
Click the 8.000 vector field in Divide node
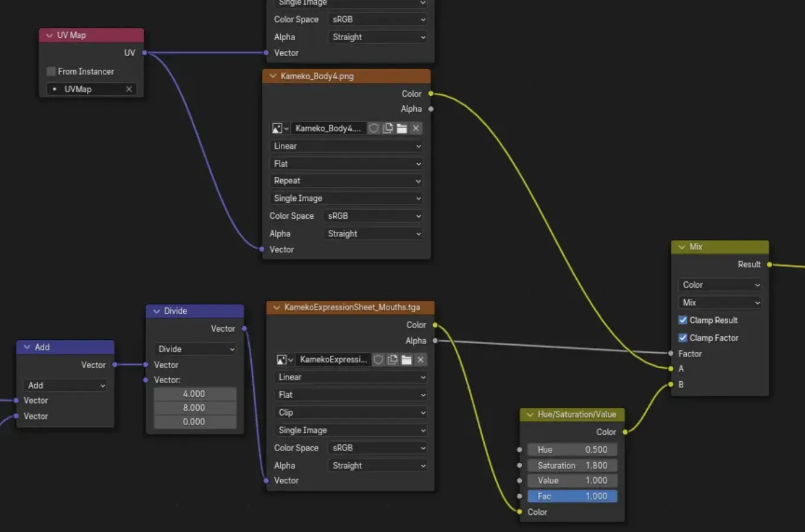[195, 408]
